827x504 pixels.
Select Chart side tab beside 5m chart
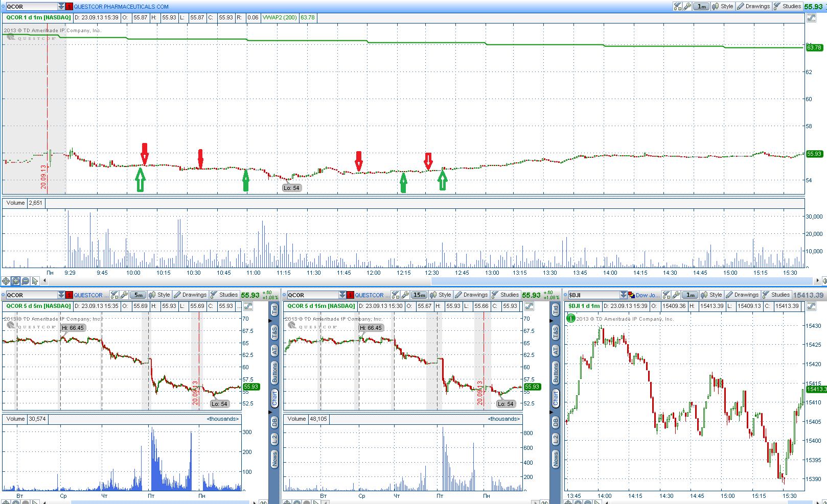pyautogui.click(x=274, y=398)
